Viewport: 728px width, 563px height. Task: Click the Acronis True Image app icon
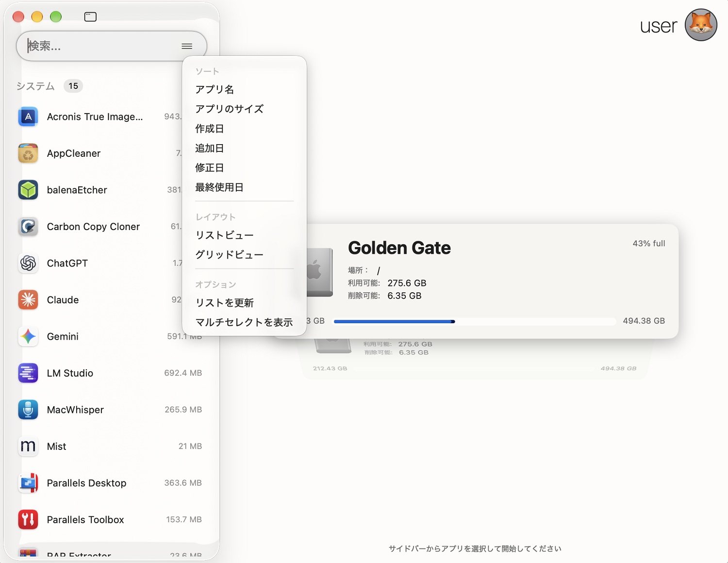point(28,117)
